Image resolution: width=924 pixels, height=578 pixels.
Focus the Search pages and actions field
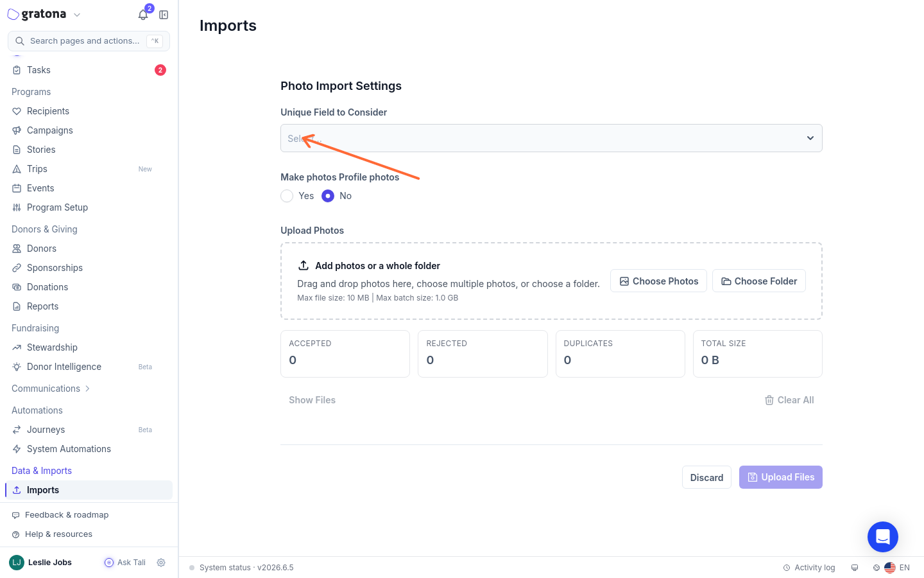89,41
